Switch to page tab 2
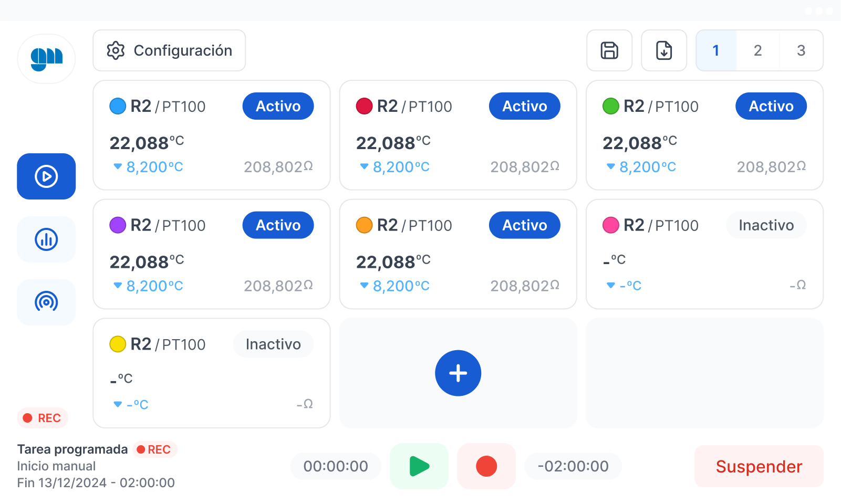This screenshot has width=841, height=504. pos(757,50)
